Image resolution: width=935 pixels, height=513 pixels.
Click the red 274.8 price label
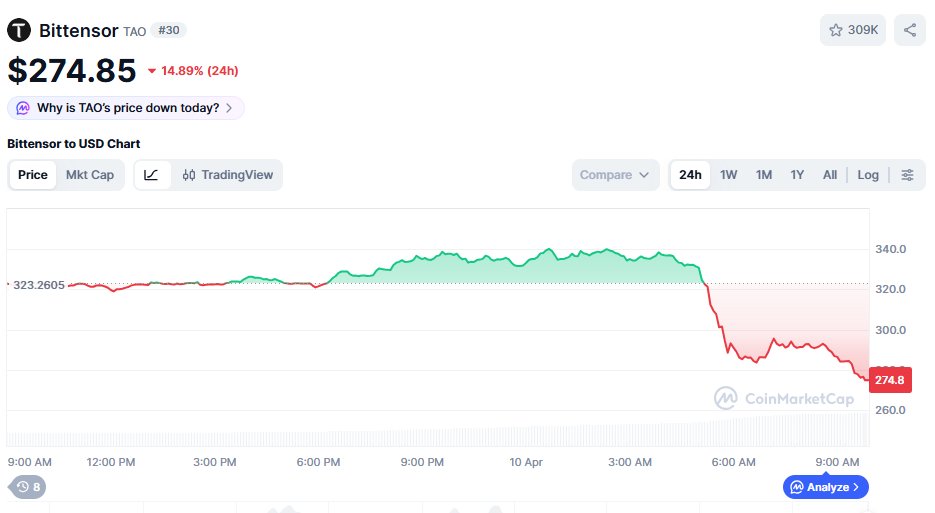tap(889, 380)
